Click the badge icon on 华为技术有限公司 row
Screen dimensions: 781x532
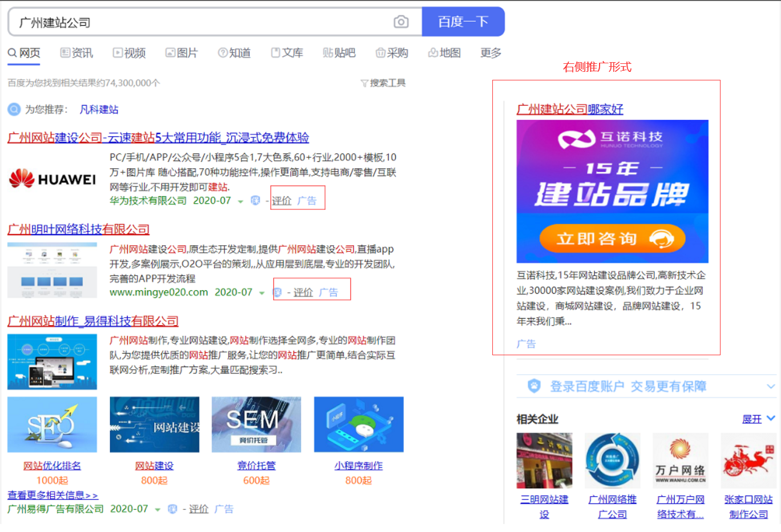(256, 201)
